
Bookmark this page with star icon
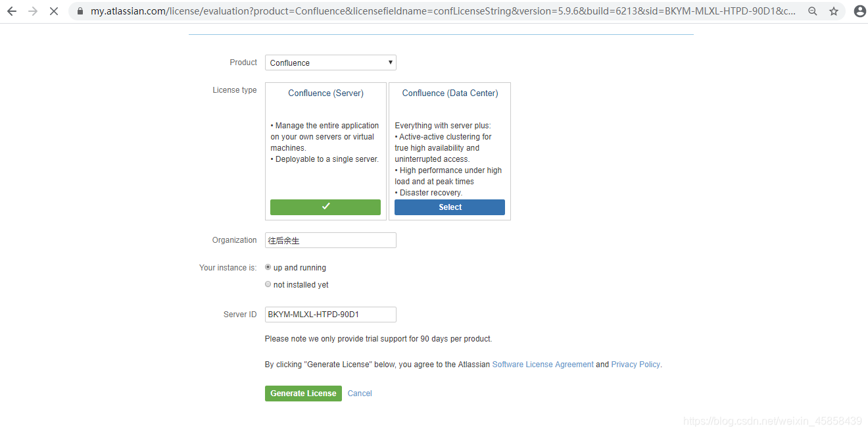pos(834,11)
